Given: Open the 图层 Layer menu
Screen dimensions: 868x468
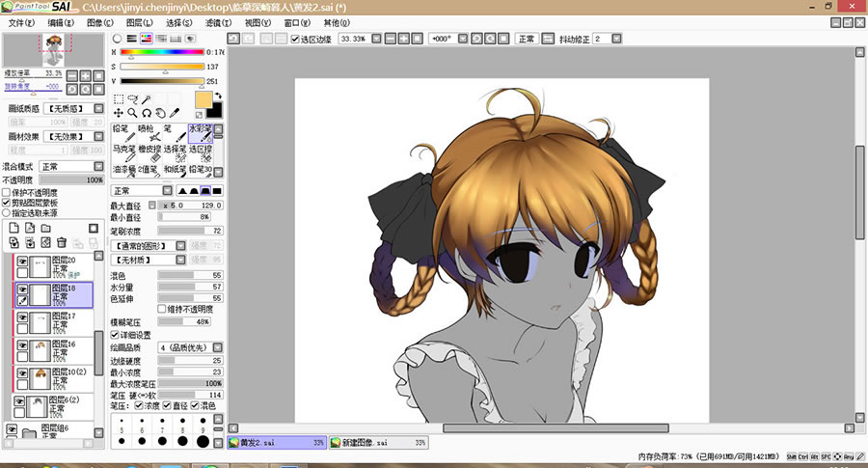Looking at the screenshot, I should [x=139, y=23].
